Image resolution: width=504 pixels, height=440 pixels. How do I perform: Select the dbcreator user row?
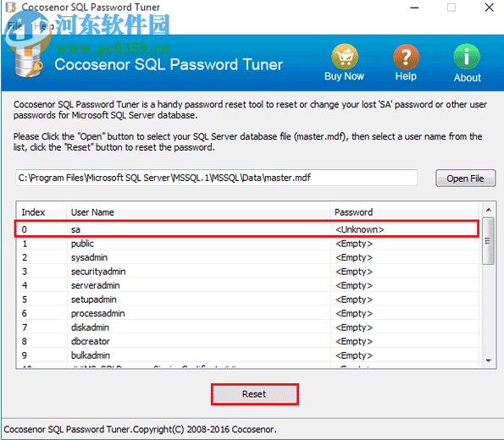click(x=247, y=341)
